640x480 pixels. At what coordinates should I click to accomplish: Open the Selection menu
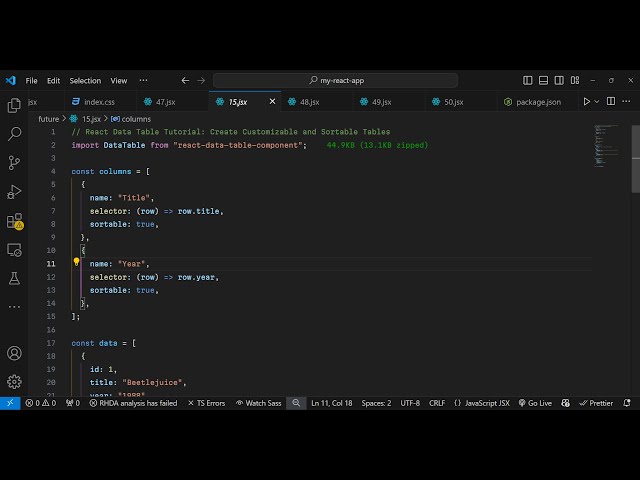(x=85, y=81)
